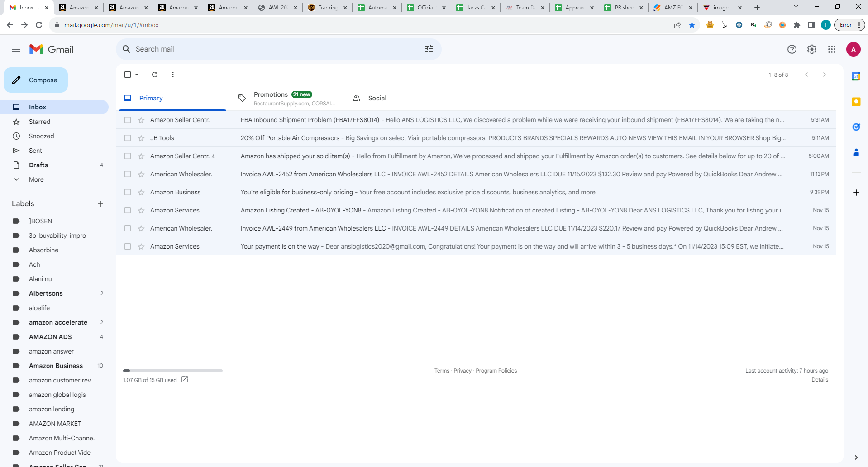Tick the JB Tools email checkbox

(x=128, y=138)
